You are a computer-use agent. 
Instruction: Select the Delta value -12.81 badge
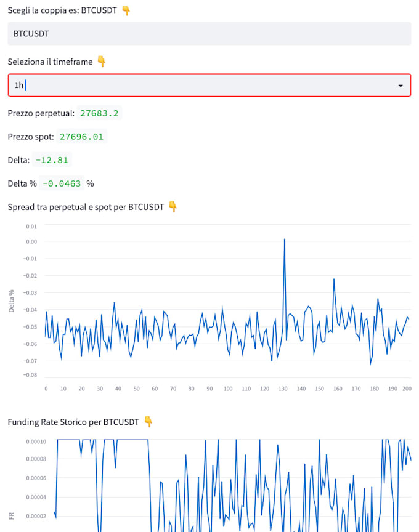point(51,159)
